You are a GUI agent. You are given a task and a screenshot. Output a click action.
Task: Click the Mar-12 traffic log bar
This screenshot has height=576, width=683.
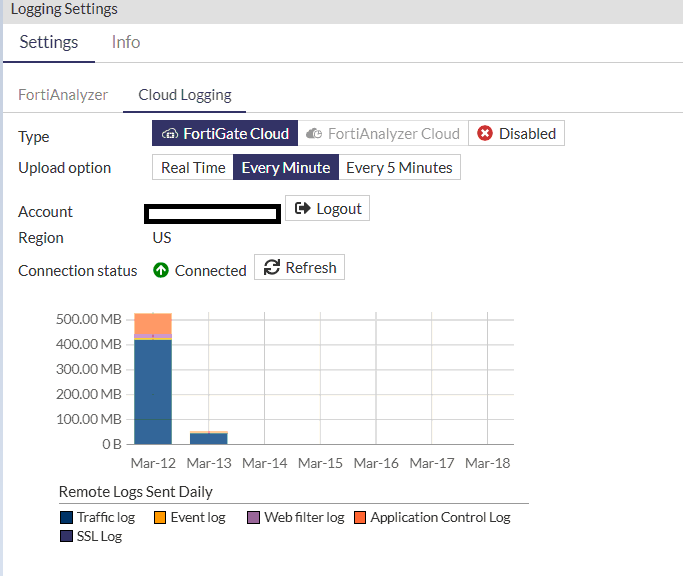point(153,392)
